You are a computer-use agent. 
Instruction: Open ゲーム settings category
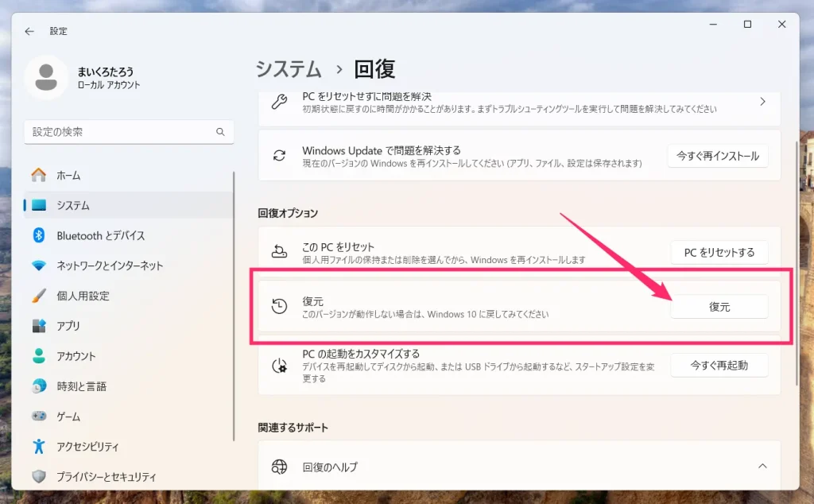click(x=128, y=416)
